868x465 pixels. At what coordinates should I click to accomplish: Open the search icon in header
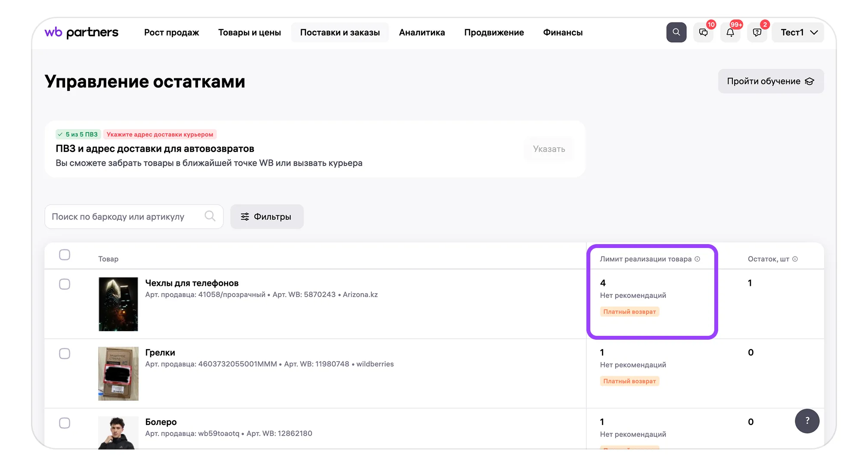pos(676,32)
